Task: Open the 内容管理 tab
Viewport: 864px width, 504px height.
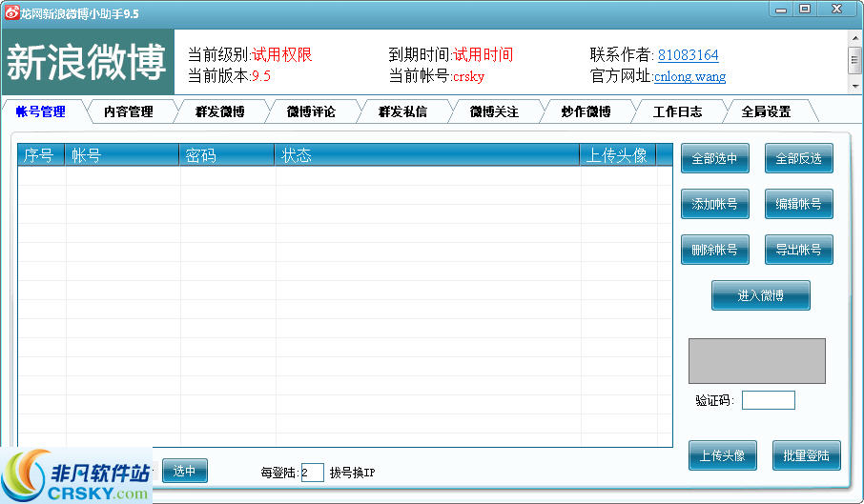Action: point(129,111)
